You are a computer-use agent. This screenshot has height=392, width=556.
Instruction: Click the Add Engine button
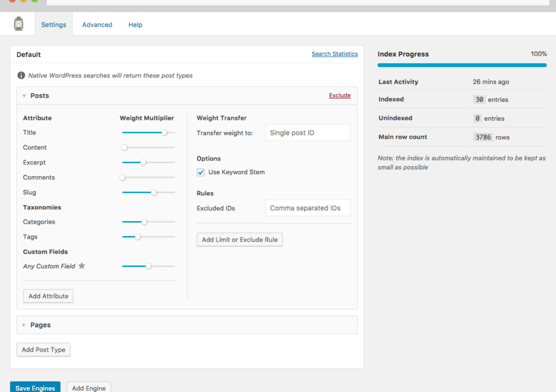(89, 388)
